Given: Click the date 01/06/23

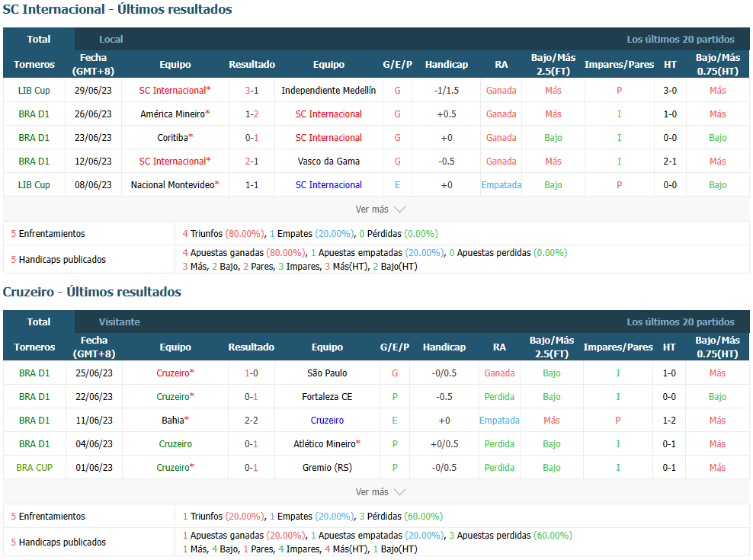Looking at the screenshot, I should point(95,467).
